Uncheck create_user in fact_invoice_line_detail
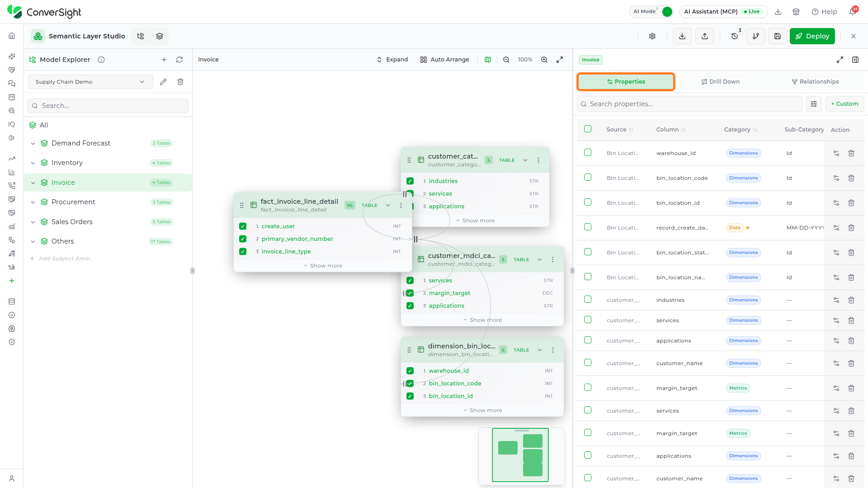 [x=243, y=226]
